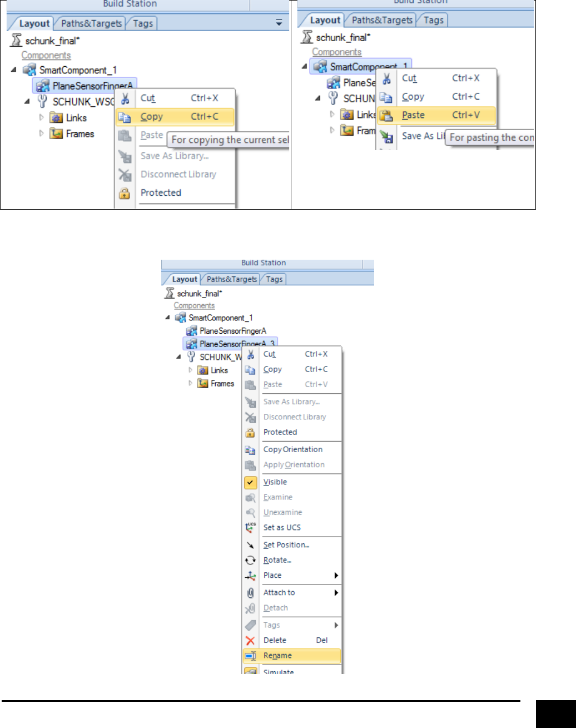This screenshot has height=728, width=576.
Task: Select Copy Orientation menu entry
Action: pos(292,449)
